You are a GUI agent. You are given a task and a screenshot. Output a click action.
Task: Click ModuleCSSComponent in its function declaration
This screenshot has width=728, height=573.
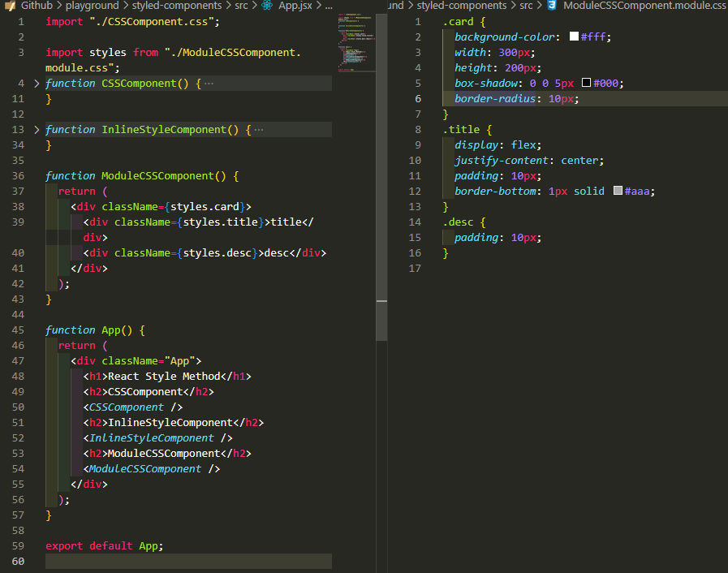point(158,176)
